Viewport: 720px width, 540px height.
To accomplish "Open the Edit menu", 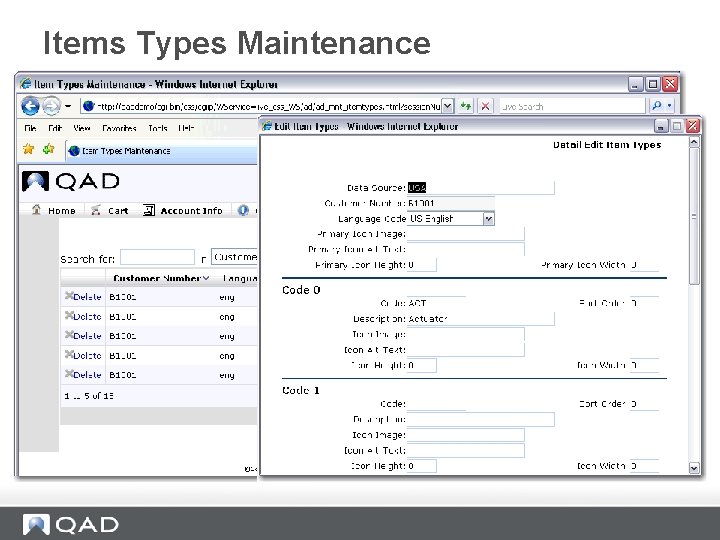I will 55,128.
